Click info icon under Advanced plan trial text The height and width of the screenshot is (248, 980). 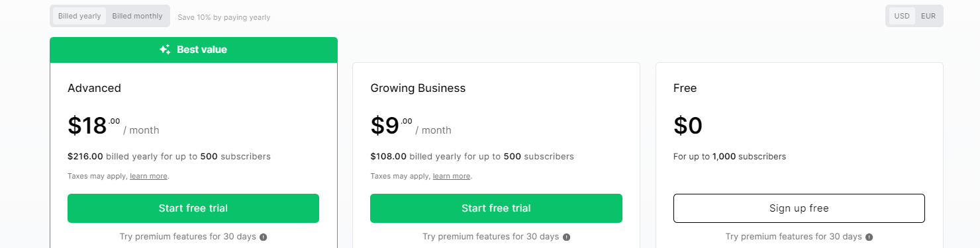coord(263,237)
